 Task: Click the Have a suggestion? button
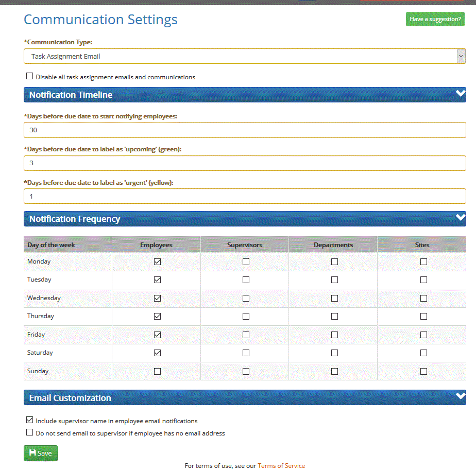[435, 19]
